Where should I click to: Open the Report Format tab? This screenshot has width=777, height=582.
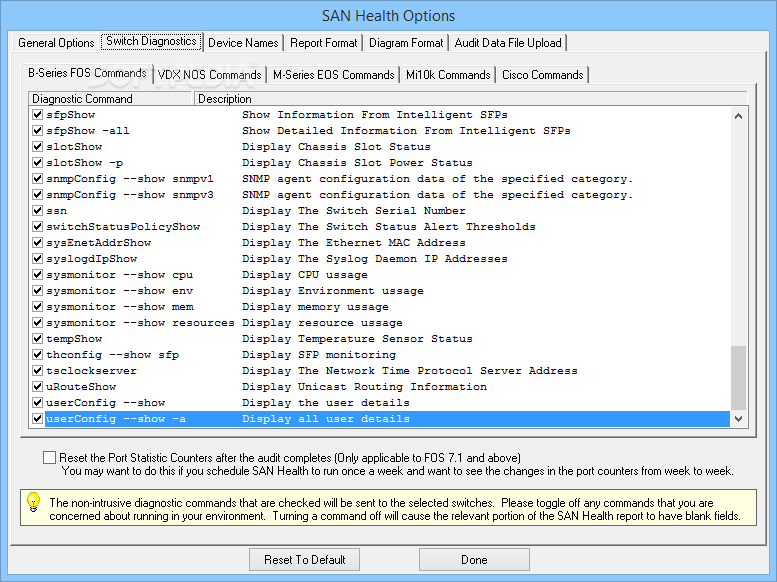(x=324, y=43)
